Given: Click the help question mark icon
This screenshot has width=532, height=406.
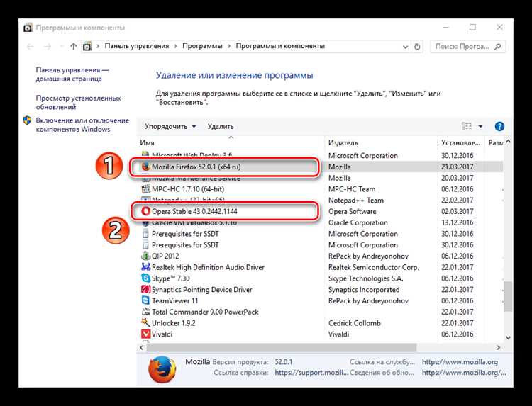Looking at the screenshot, I should click(x=499, y=126).
